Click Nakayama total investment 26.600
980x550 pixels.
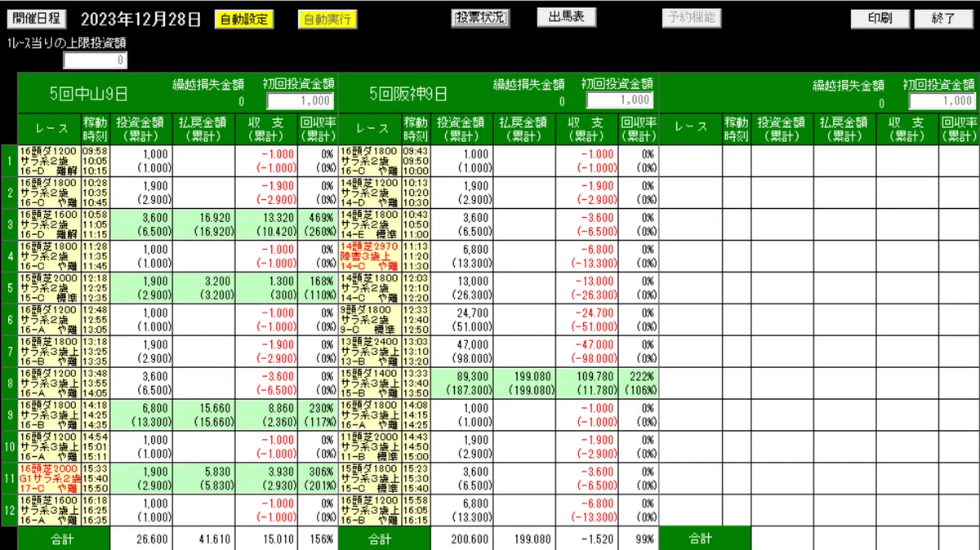[141, 539]
